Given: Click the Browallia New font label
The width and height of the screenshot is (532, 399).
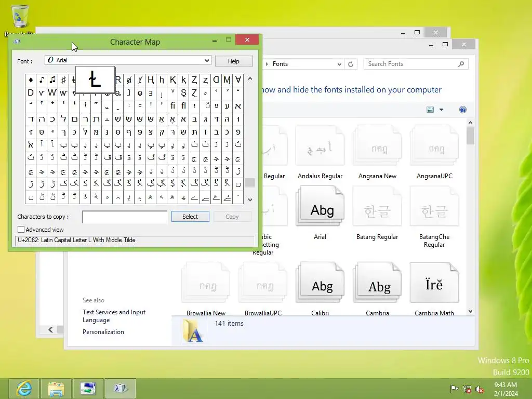Looking at the screenshot, I should [206, 313].
